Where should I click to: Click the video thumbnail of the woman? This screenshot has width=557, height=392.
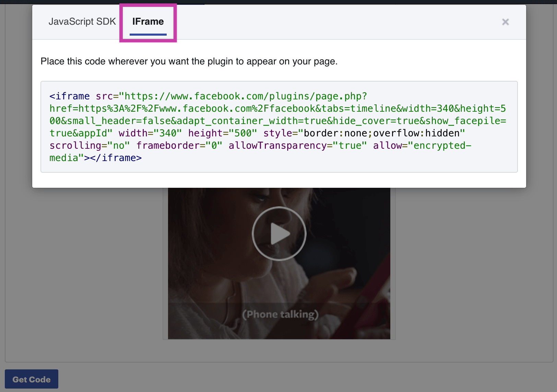[279, 263]
